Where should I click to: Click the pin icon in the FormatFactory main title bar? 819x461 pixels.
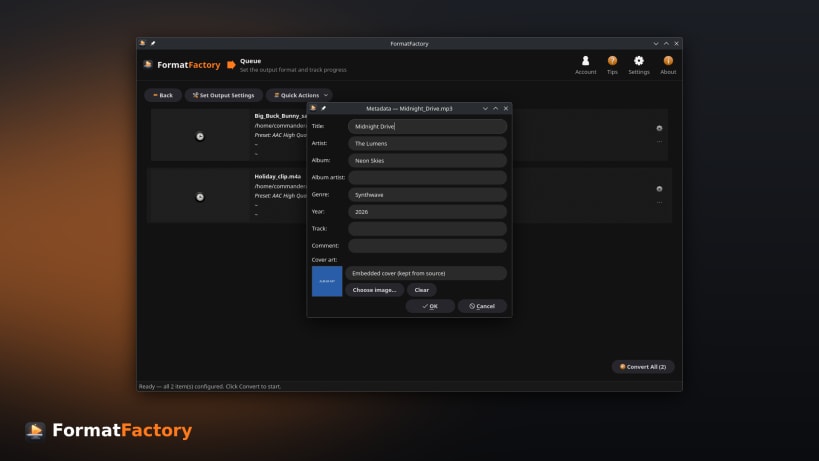[153, 43]
